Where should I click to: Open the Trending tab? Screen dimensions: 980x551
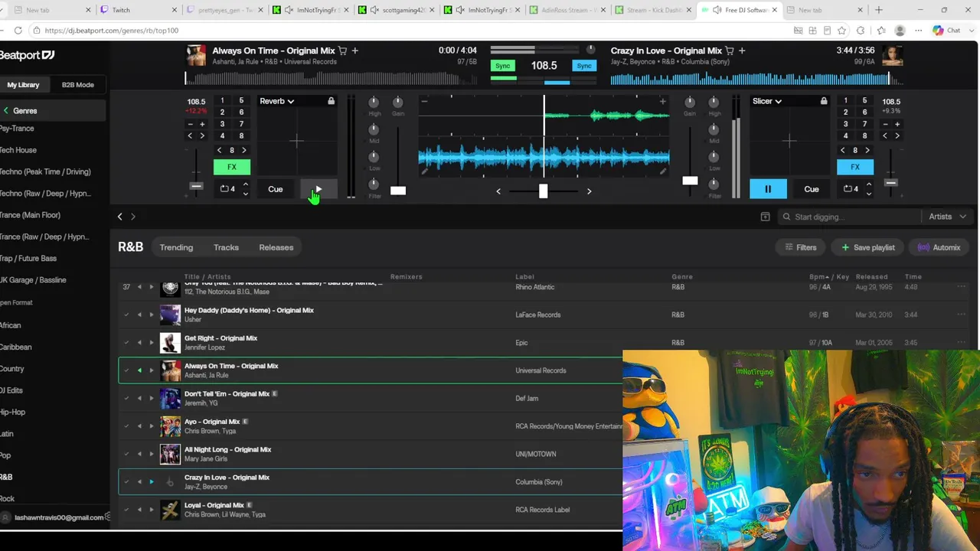point(176,247)
